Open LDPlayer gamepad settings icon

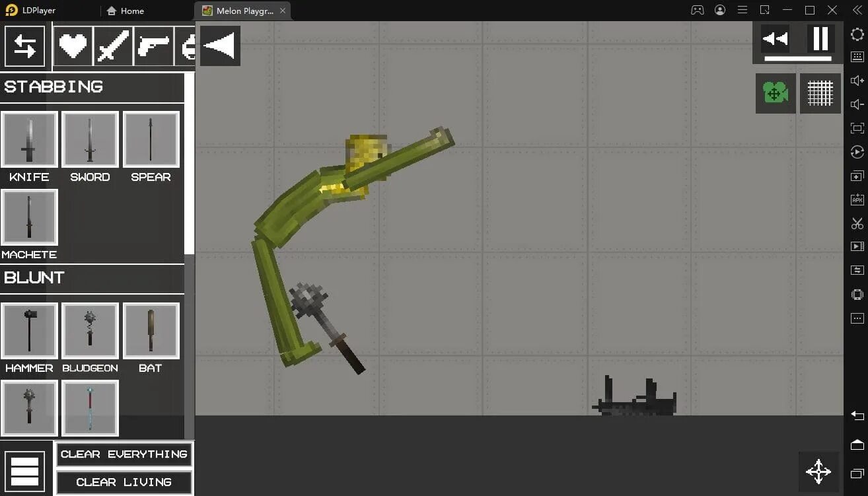coord(697,10)
